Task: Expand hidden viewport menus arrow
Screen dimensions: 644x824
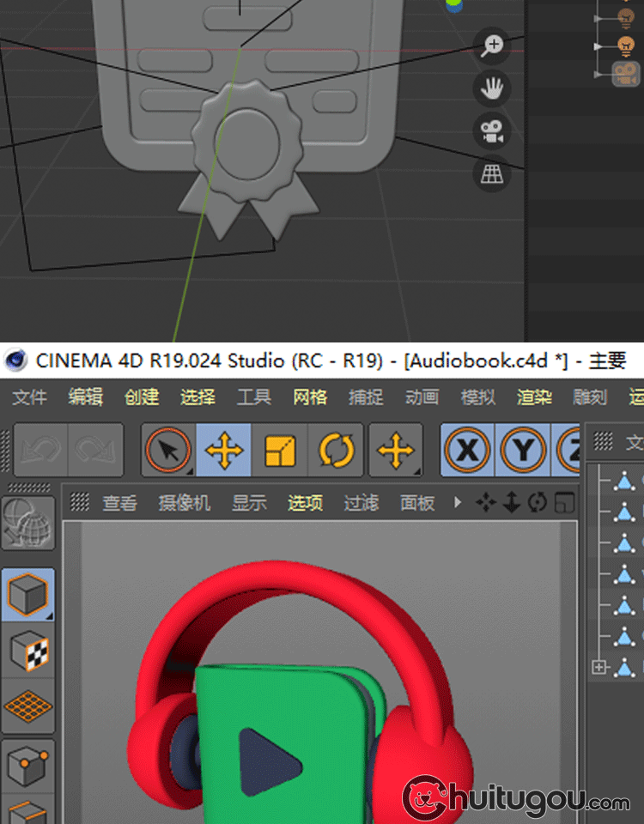Action: point(458,502)
